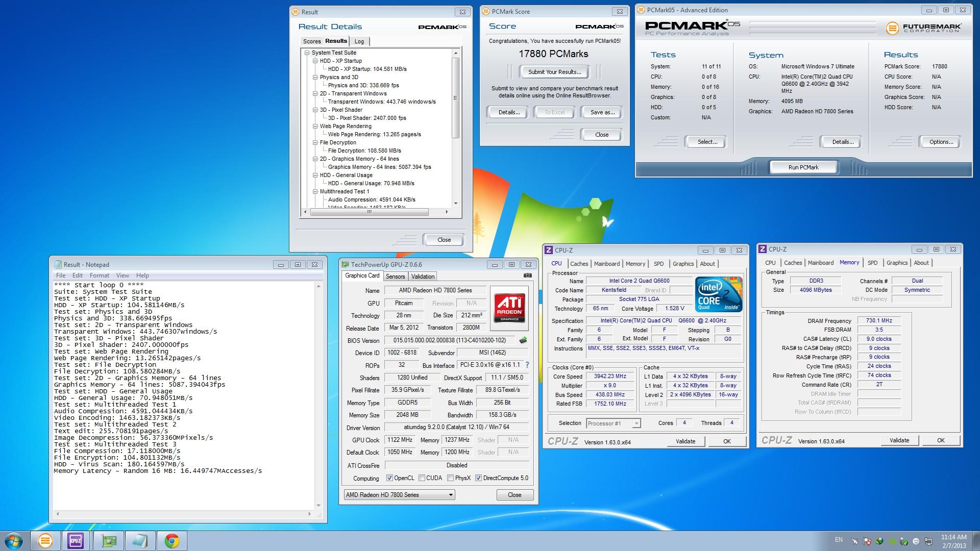
Task: Click the save BIOS icon in GPU-Z
Action: (523, 340)
